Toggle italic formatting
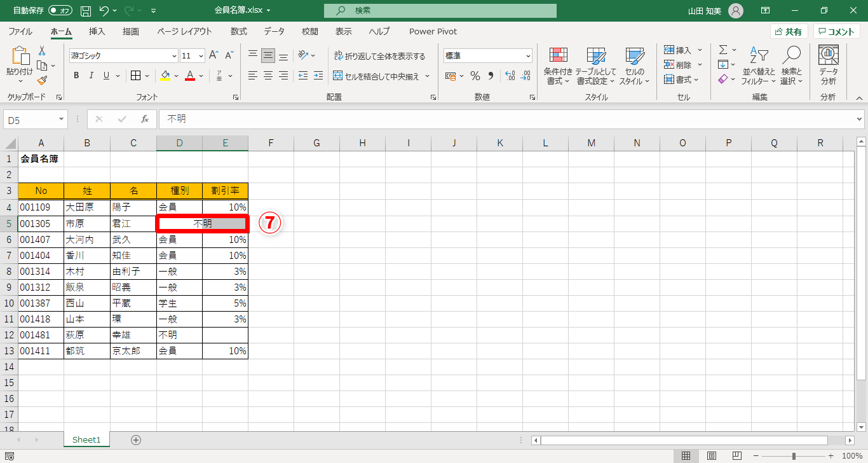 (92, 76)
